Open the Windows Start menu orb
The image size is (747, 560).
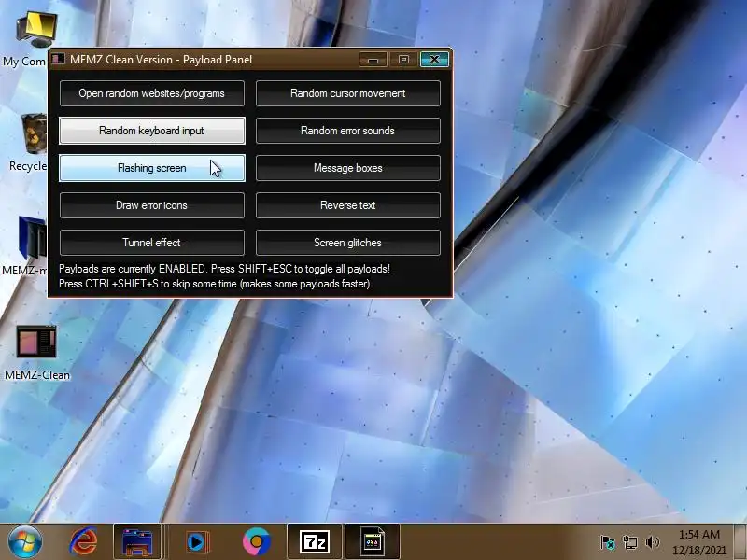click(25, 542)
